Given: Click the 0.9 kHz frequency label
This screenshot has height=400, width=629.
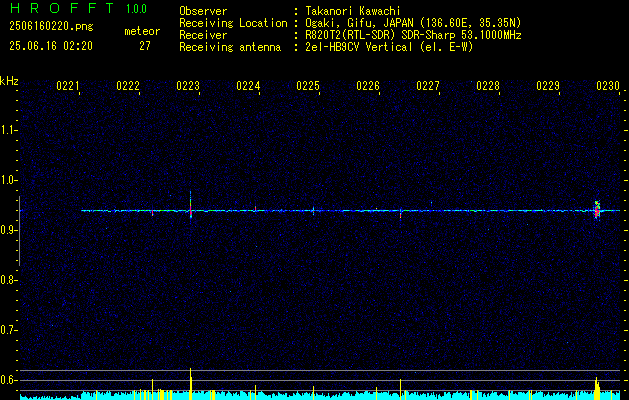Looking at the screenshot, I should (8, 230).
